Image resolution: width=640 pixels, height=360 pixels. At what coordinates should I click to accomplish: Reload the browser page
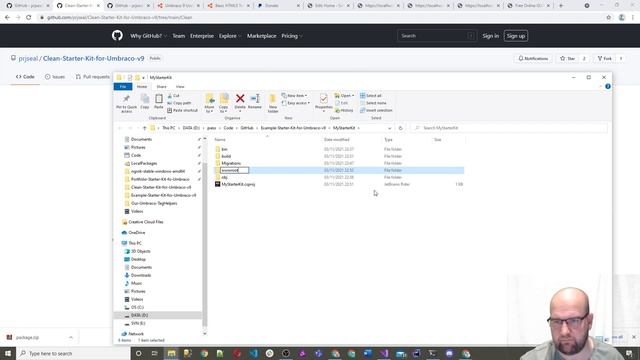coord(29,18)
